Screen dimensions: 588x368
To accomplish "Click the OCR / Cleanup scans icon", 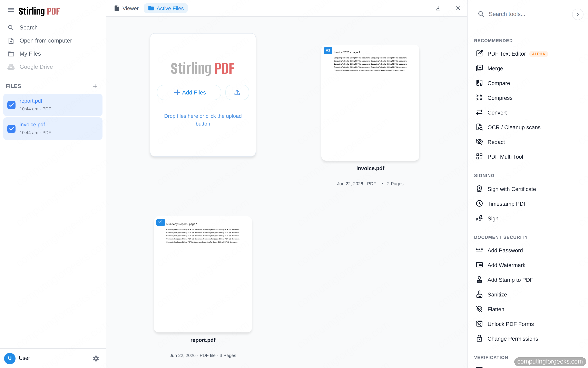I will pyautogui.click(x=479, y=127).
